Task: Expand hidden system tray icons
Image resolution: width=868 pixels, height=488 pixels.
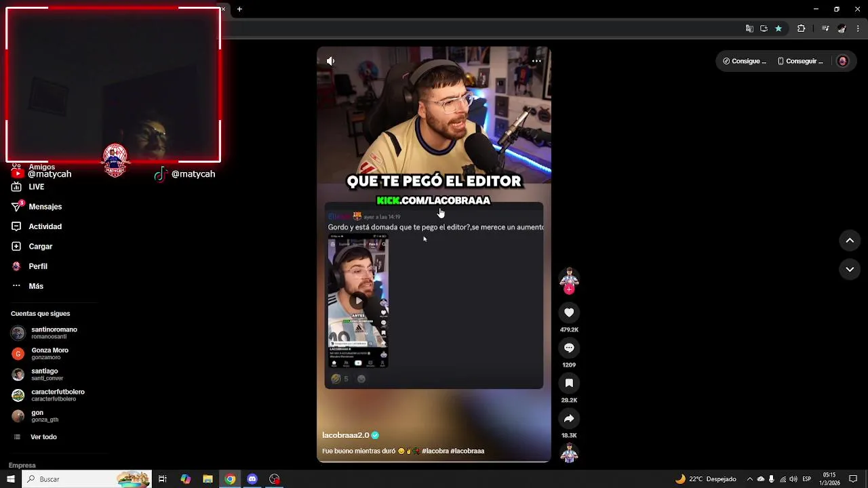Action: tap(749, 479)
